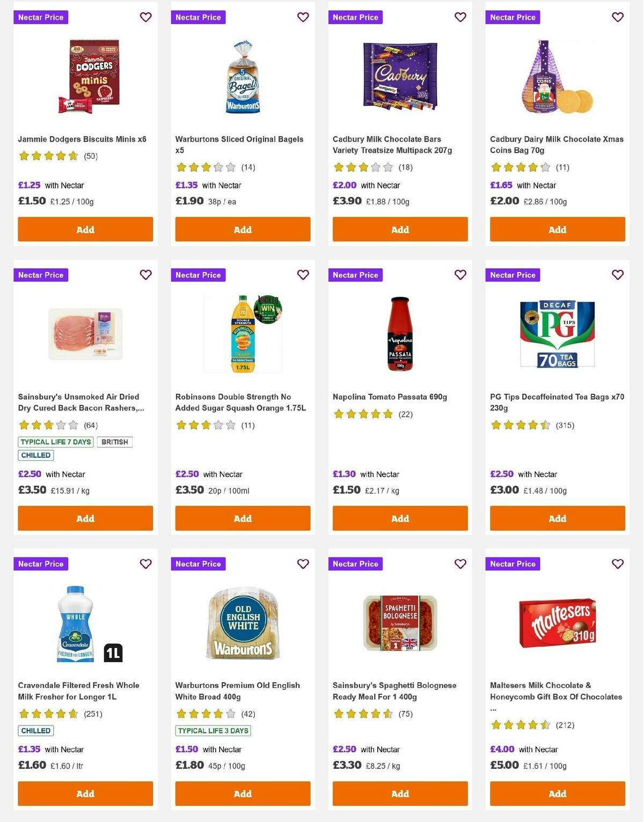Click the heart icon on Maltesers Gift Box
This screenshot has height=822, width=644.
[617, 564]
